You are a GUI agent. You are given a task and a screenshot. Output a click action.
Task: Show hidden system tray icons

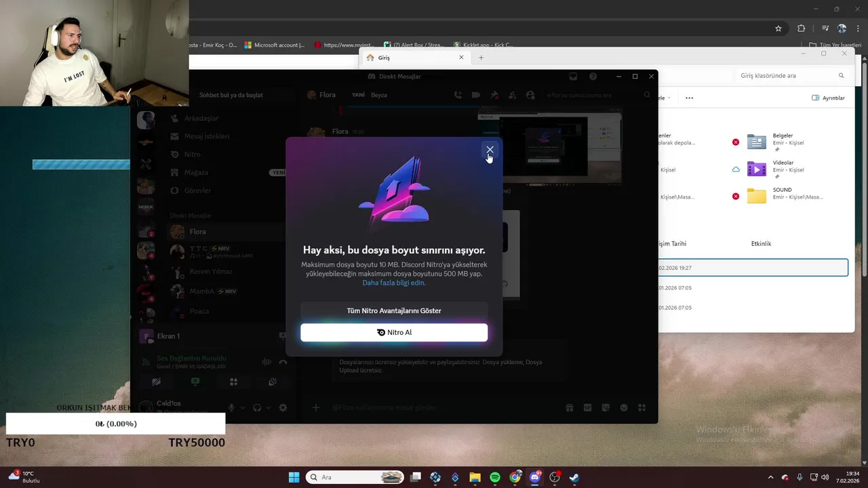click(x=770, y=477)
